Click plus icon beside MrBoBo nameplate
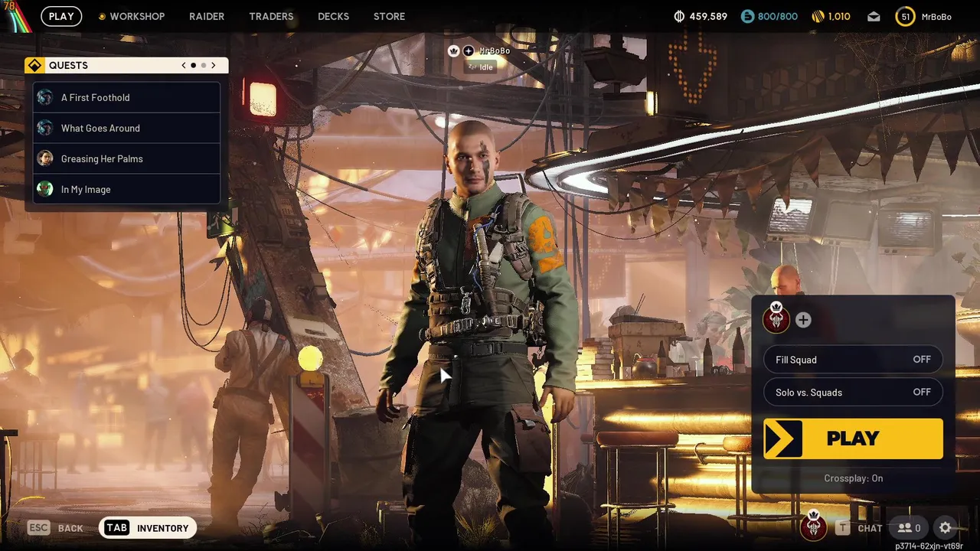 coord(468,51)
